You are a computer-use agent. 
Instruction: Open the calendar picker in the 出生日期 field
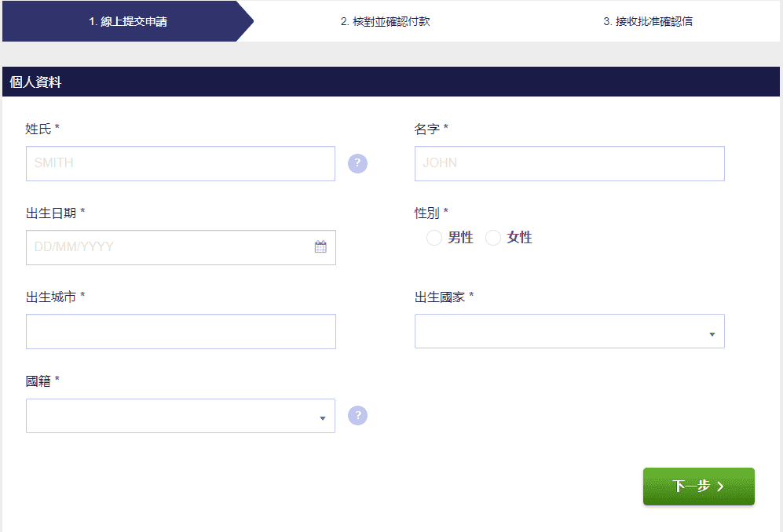coord(320,246)
